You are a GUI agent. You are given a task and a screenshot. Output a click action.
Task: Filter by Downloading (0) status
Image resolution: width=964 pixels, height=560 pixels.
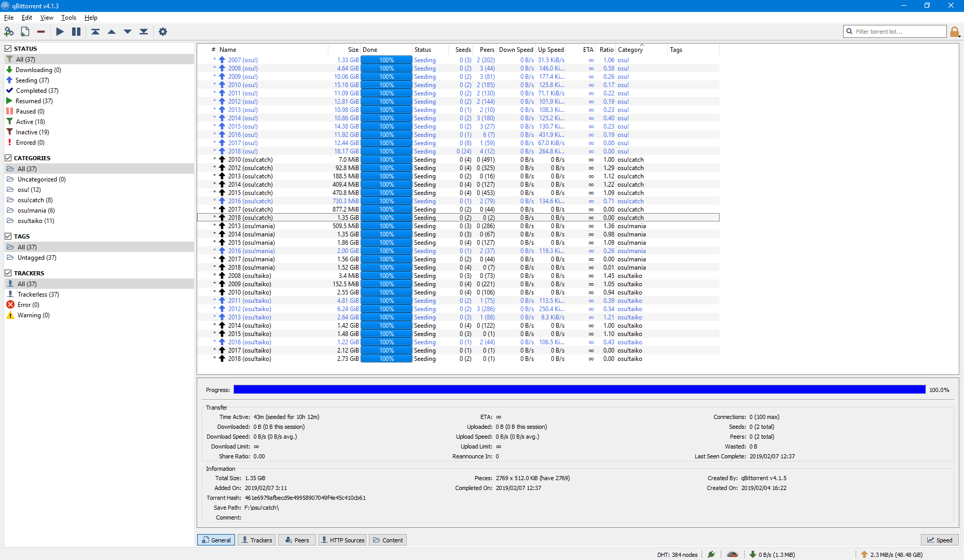point(99,69)
